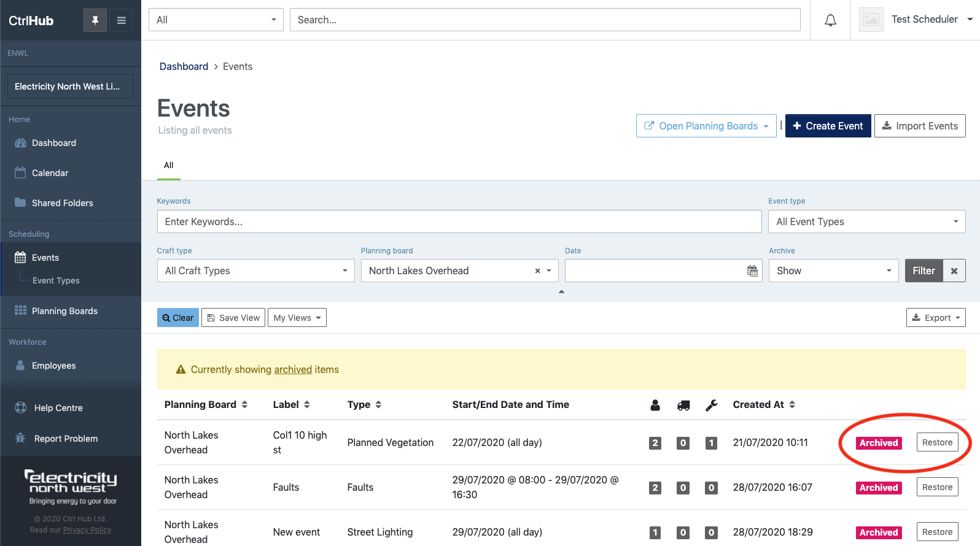
Task: Open Help Centre from sidebar
Action: [58, 408]
